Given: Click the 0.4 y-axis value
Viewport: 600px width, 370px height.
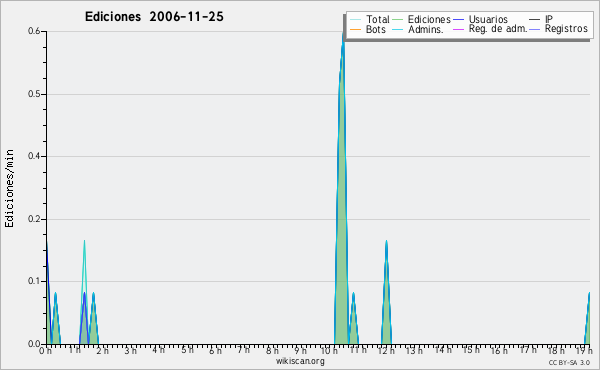Looking at the screenshot, I should (x=34, y=156).
